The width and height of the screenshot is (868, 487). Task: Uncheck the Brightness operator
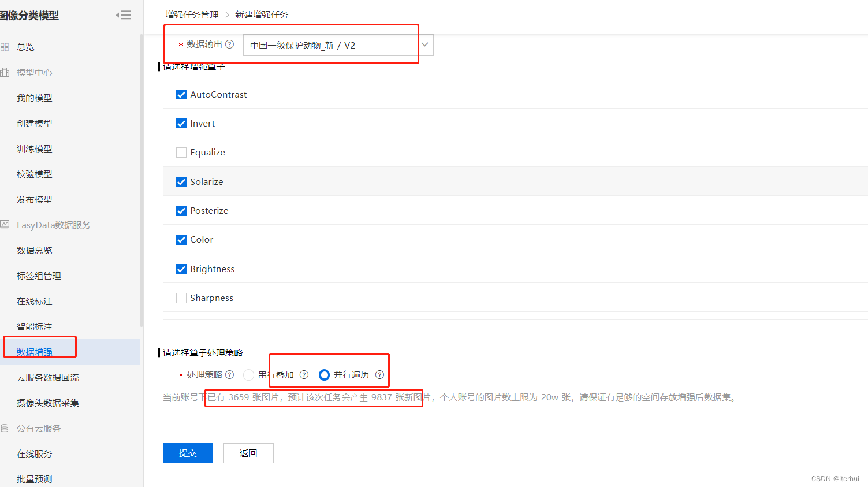181,269
